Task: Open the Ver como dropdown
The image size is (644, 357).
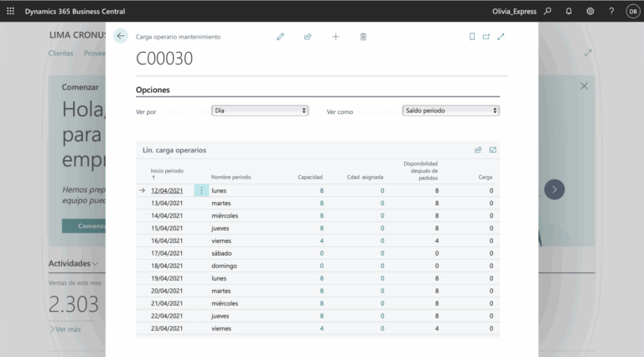Action: (451, 111)
